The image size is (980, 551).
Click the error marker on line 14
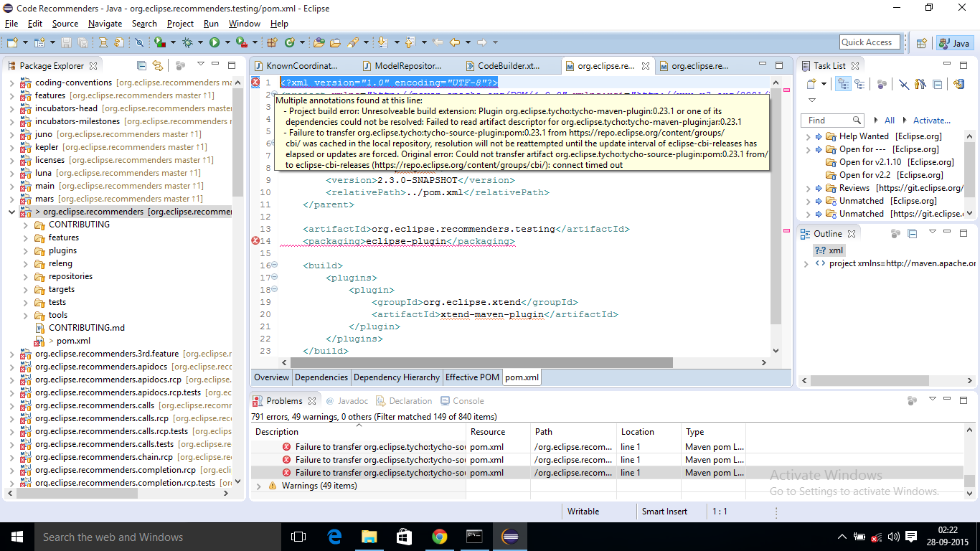255,241
